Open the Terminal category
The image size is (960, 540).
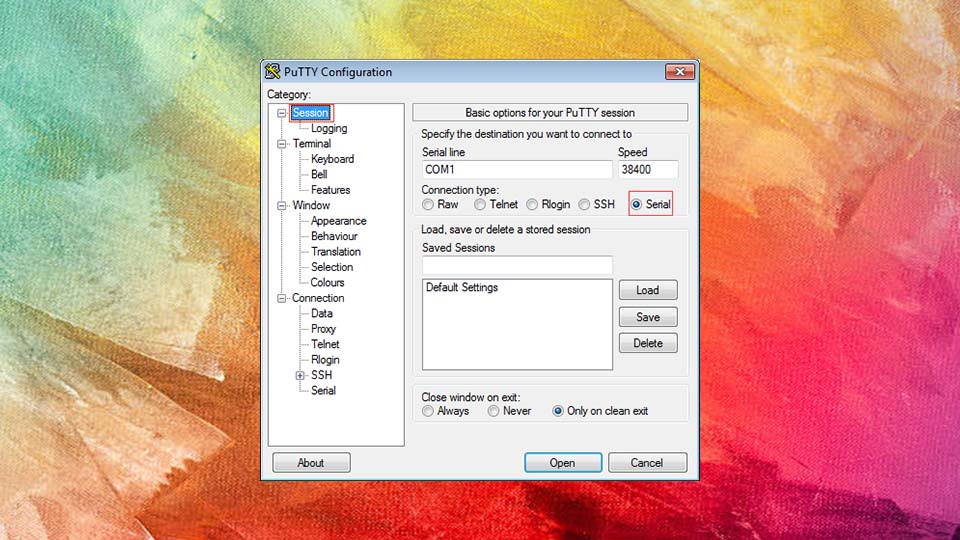[312, 144]
